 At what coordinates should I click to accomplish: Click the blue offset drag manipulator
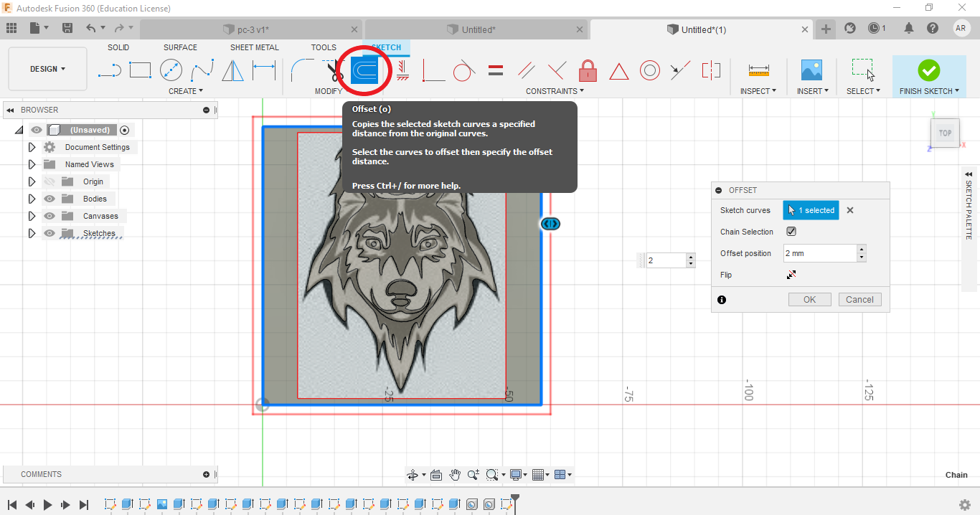click(x=550, y=224)
